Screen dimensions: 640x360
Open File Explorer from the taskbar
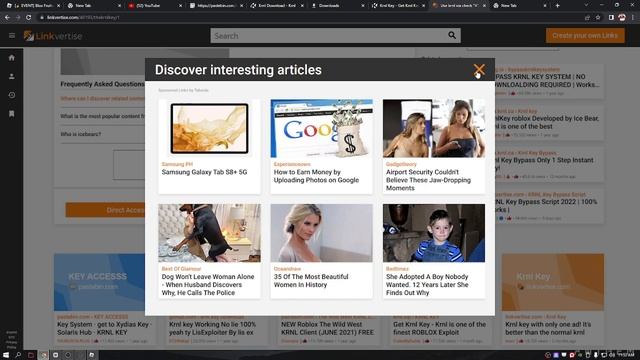[31, 355]
